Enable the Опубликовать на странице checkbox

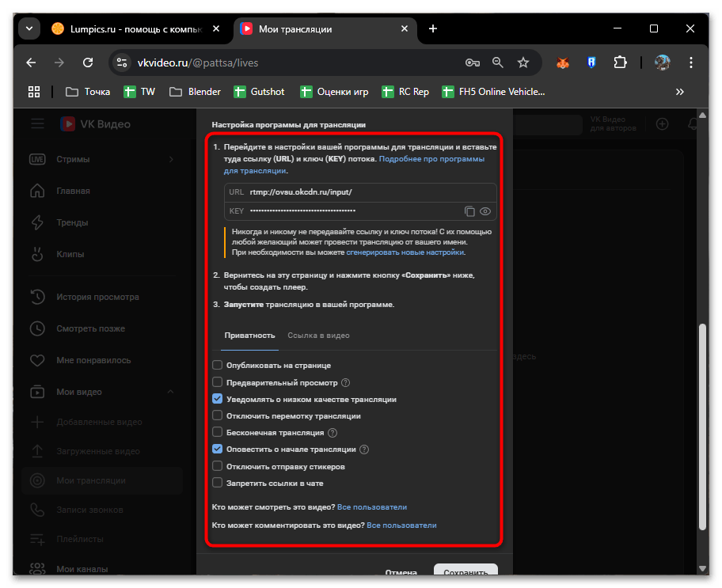point(218,366)
